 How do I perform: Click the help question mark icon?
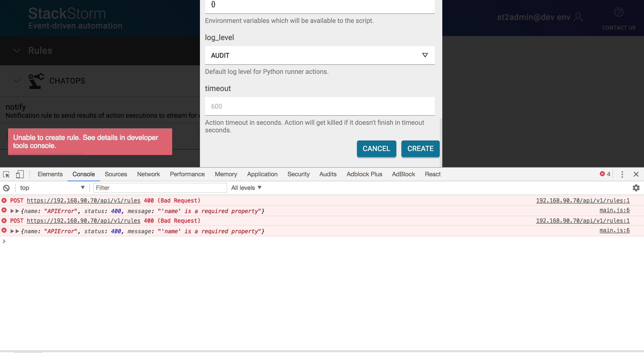[619, 12]
